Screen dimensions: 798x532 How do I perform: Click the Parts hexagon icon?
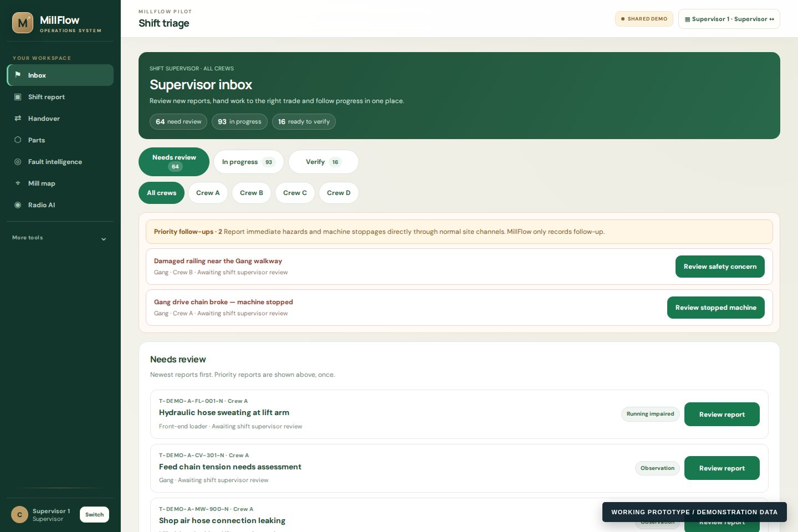click(18, 140)
